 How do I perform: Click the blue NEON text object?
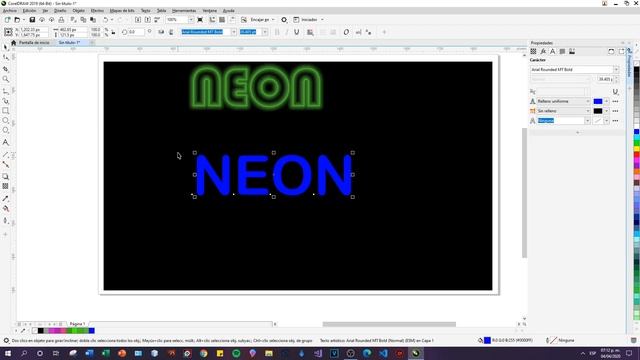(x=273, y=175)
